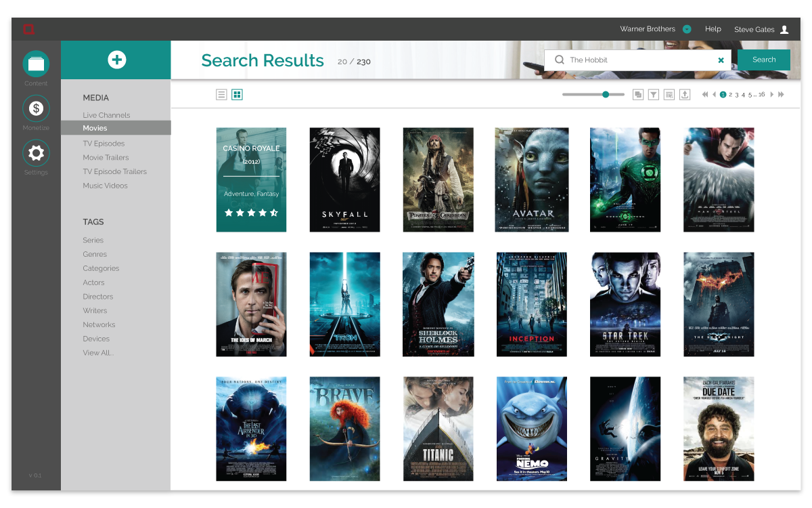Open the Networks tag
Image resolution: width=812 pixels, height=508 pixels.
tap(99, 325)
